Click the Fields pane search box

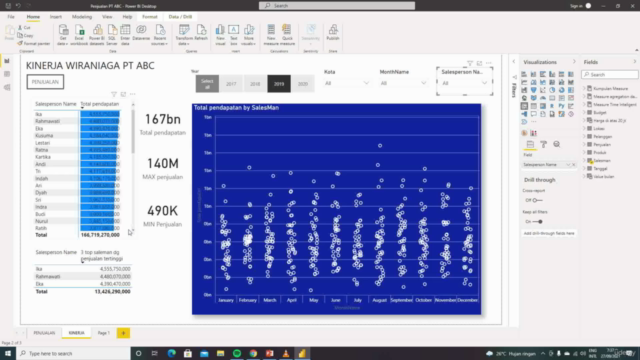point(610,75)
